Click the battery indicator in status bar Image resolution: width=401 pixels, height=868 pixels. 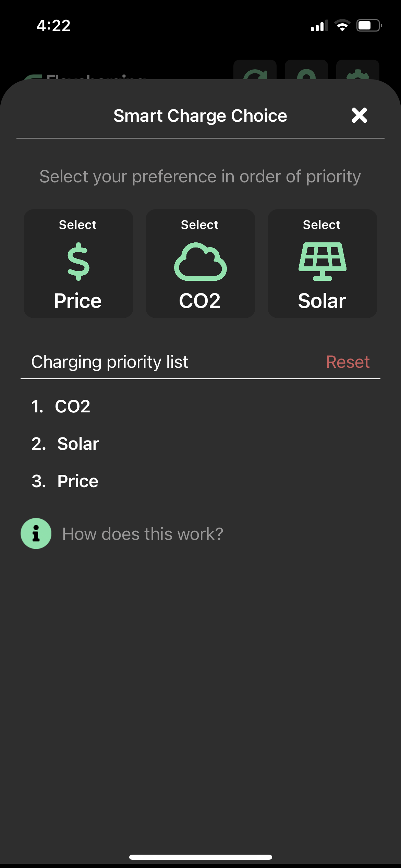click(x=369, y=26)
